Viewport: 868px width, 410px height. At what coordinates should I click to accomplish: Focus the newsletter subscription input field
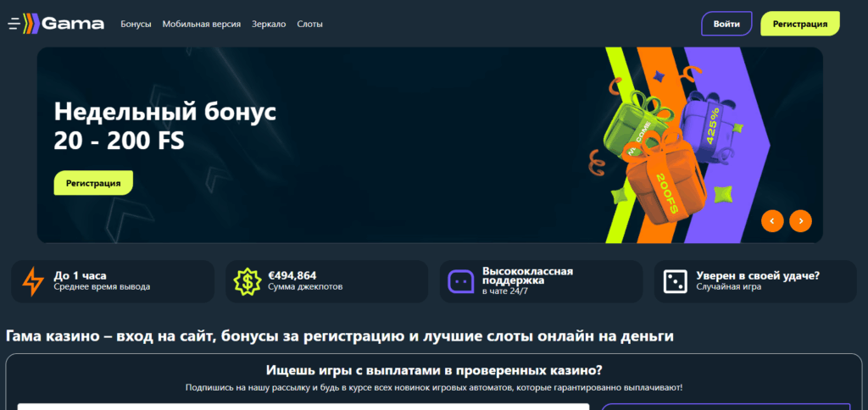click(303, 407)
